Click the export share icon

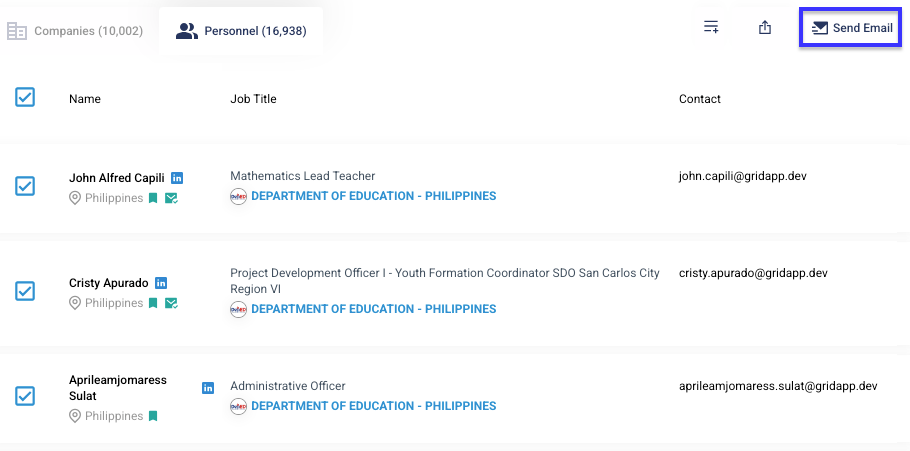point(765,27)
